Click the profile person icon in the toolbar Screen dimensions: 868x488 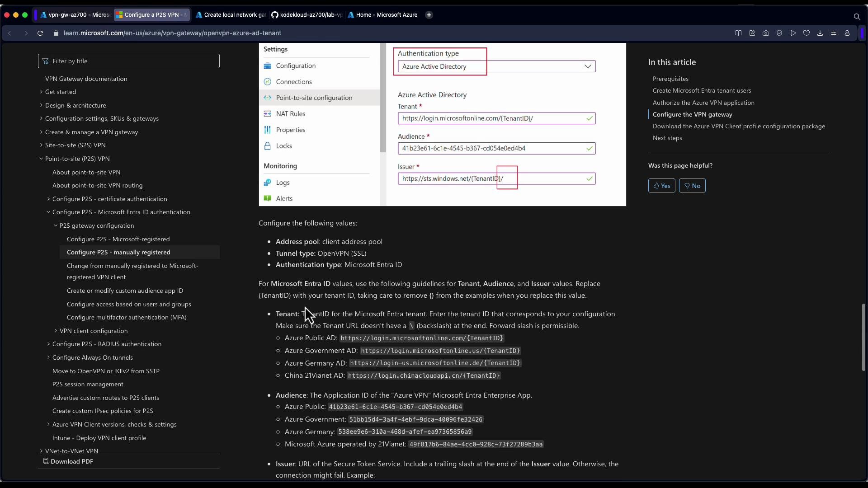click(847, 33)
